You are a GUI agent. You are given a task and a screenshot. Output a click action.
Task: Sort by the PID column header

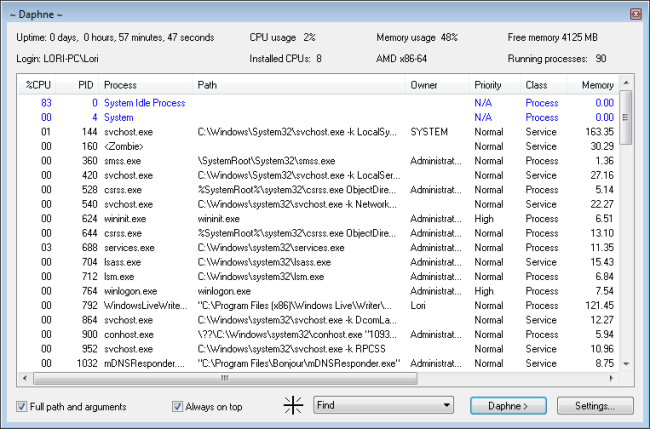pyautogui.click(x=77, y=85)
